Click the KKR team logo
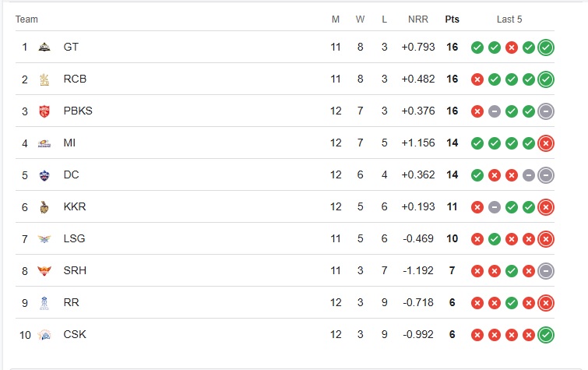 (44, 206)
